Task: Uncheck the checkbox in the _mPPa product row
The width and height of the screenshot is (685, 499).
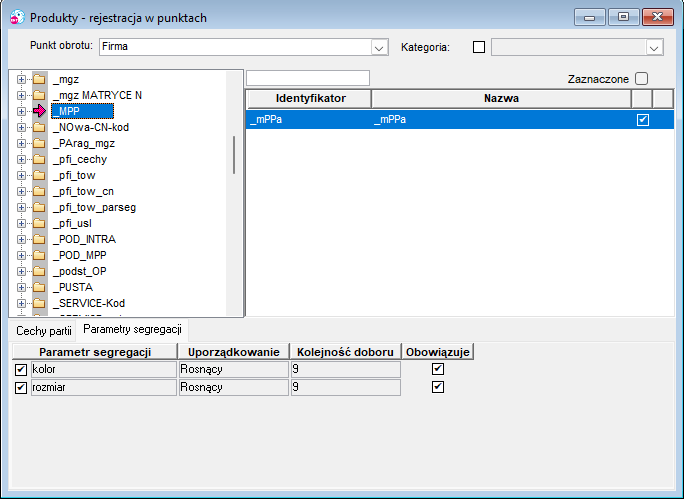Action: (x=643, y=120)
